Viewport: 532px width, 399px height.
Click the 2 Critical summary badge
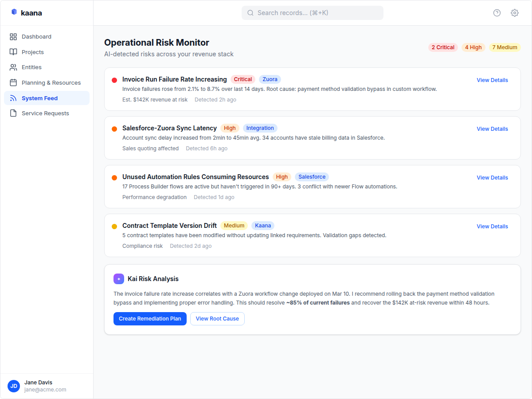pos(443,47)
